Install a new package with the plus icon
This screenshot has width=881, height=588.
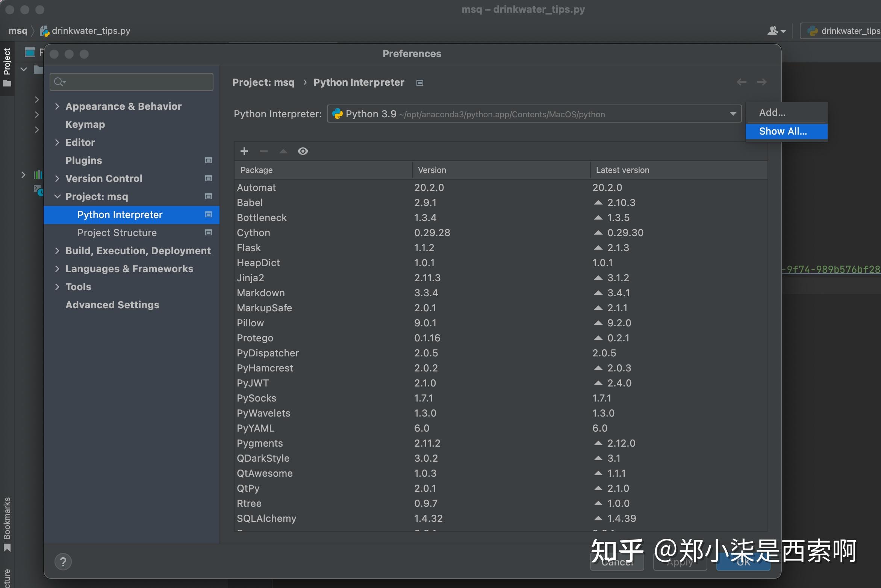click(x=244, y=151)
